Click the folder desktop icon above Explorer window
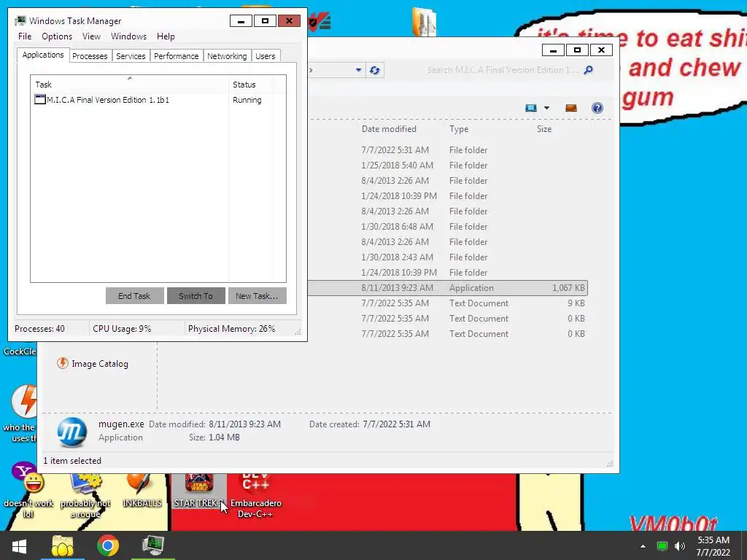747x560 pixels. tap(424, 22)
